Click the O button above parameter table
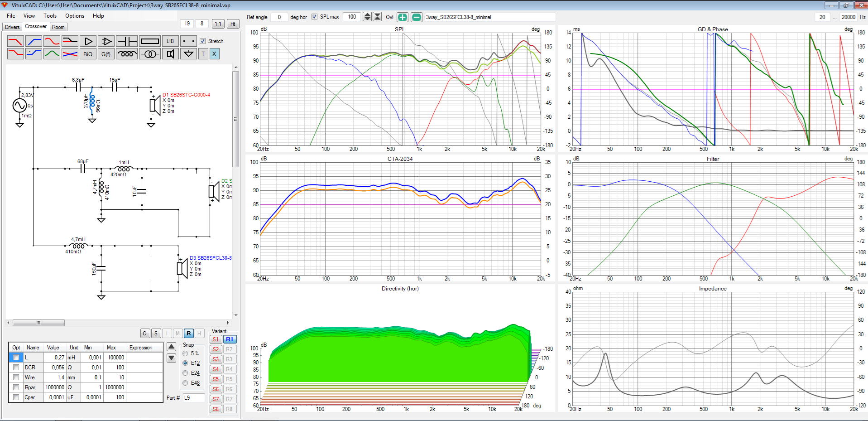The height and width of the screenshot is (421, 868). pos(145,334)
